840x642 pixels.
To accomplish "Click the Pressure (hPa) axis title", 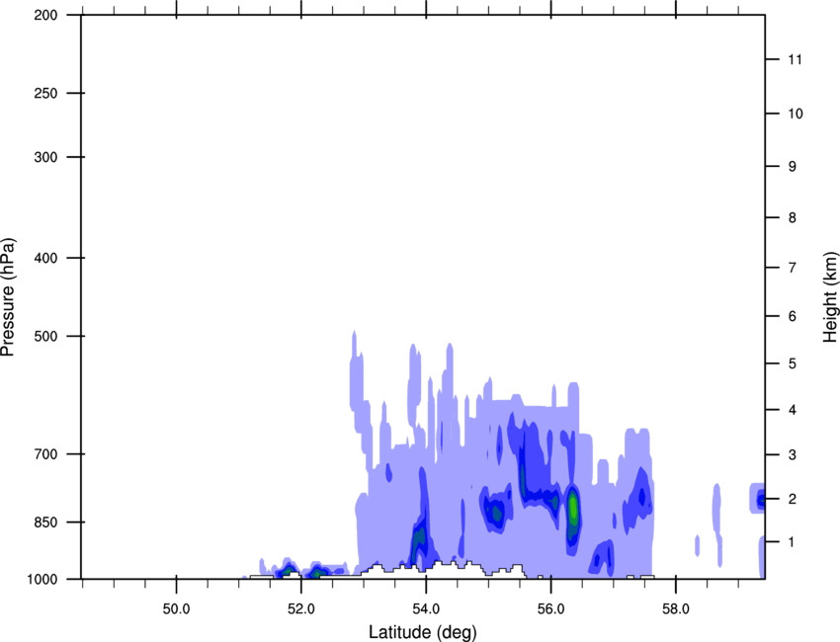I will [8, 296].
